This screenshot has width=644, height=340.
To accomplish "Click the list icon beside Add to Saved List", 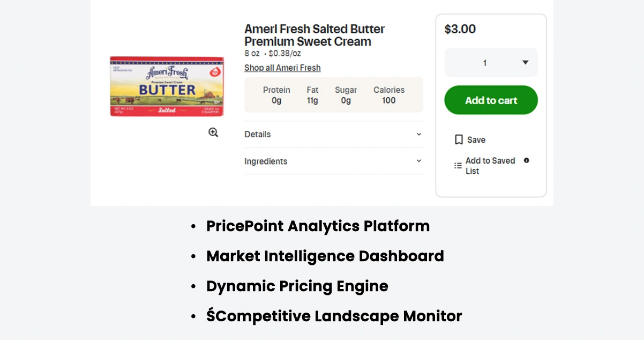I will (458, 166).
